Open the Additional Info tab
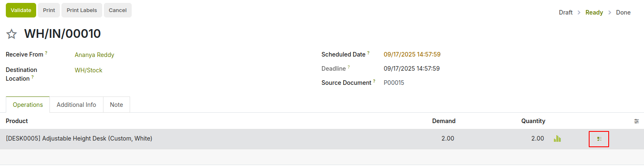The width and height of the screenshot is (644, 168). click(x=76, y=105)
